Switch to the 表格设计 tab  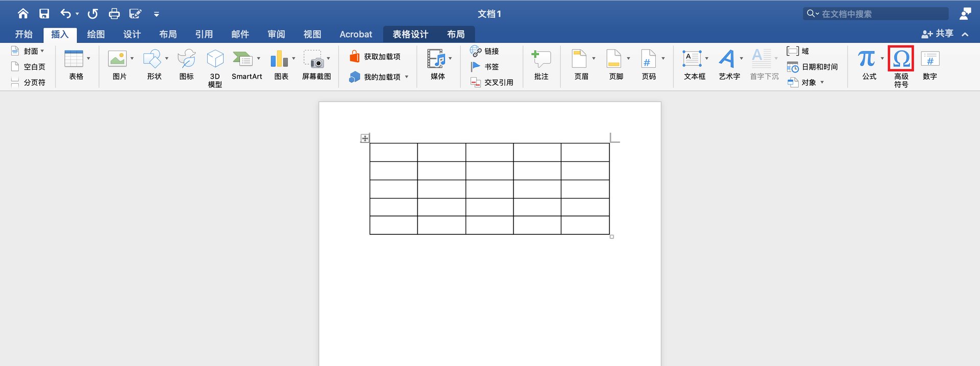pyautogui.click(x=410, y=34)
